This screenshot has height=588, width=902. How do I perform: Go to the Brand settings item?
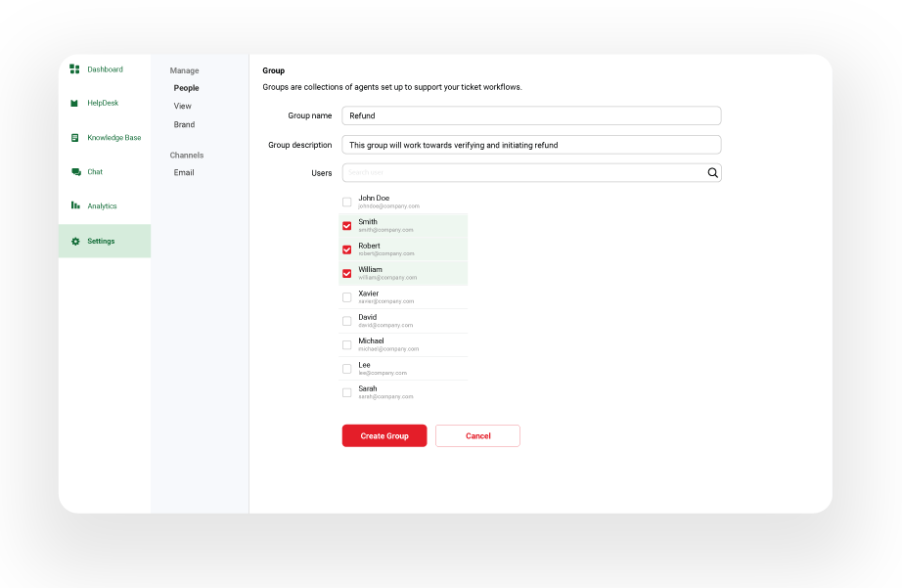click(184, 124)
